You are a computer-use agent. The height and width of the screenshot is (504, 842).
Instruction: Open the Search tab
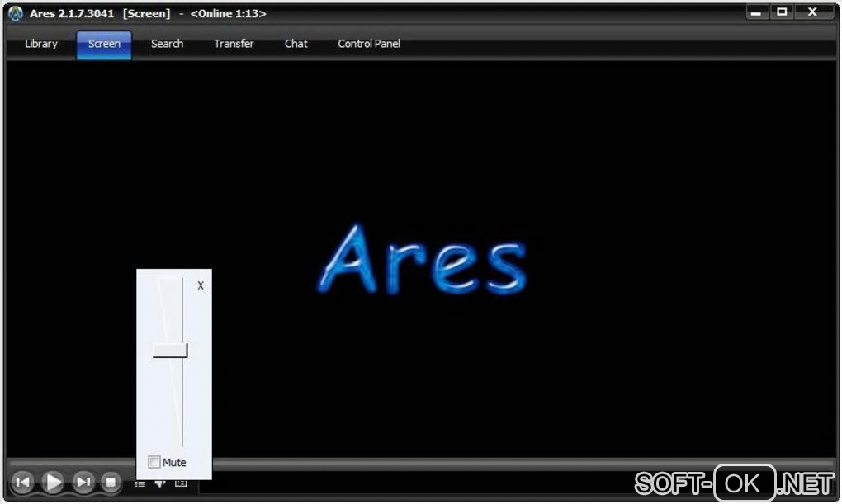click(x=167, y=44)
